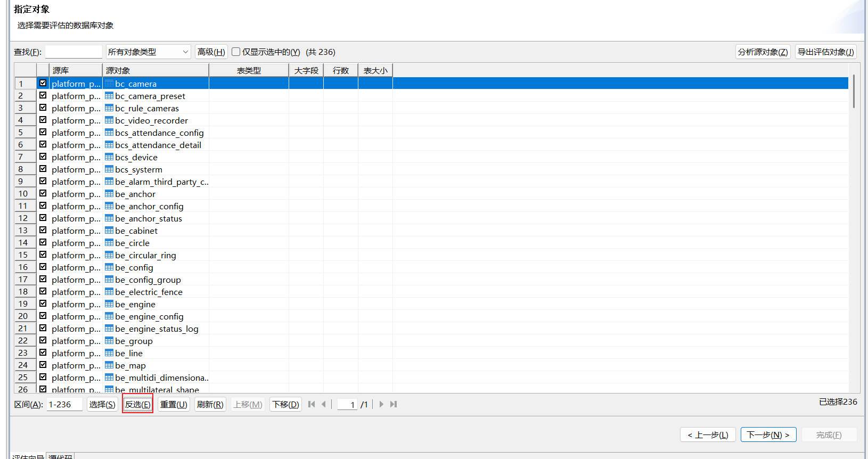Focus the page number field
This screenshot has height=459, width=868.
coord(347,404)
